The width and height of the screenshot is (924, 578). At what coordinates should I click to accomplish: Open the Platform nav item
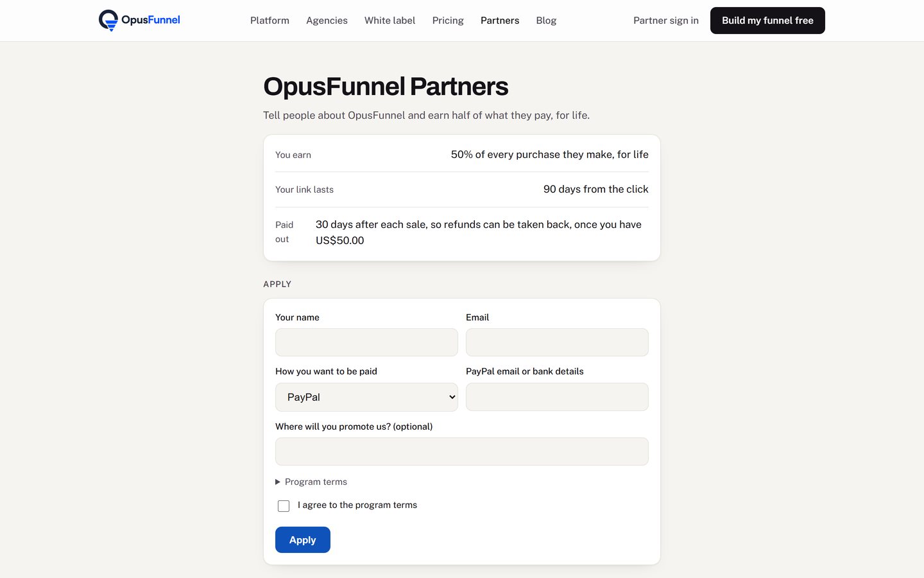(x=269, y=21)
